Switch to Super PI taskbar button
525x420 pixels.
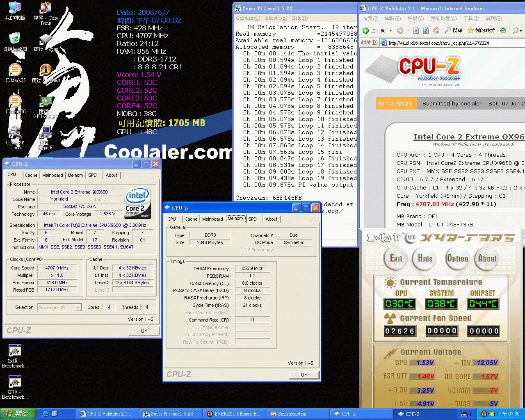tap(171, 414)
